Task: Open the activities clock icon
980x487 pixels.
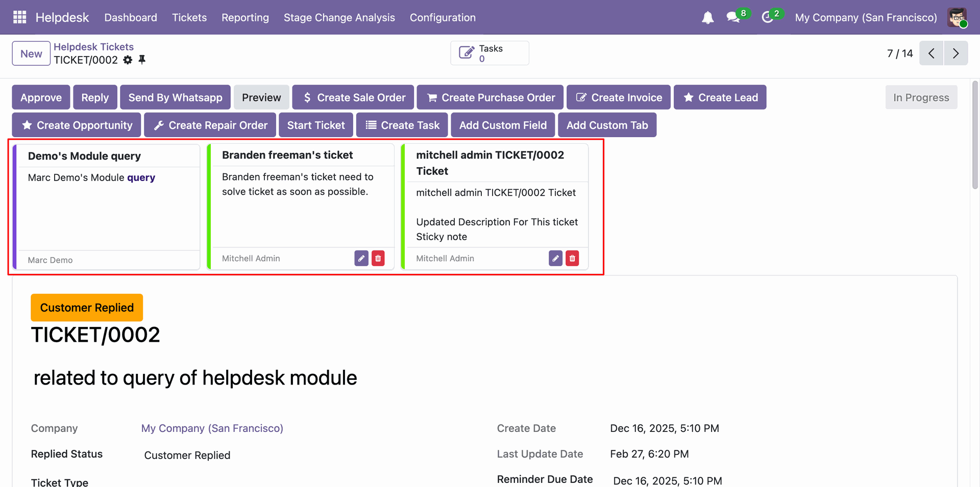Action: pyautogui.click(x=767, y=17)
